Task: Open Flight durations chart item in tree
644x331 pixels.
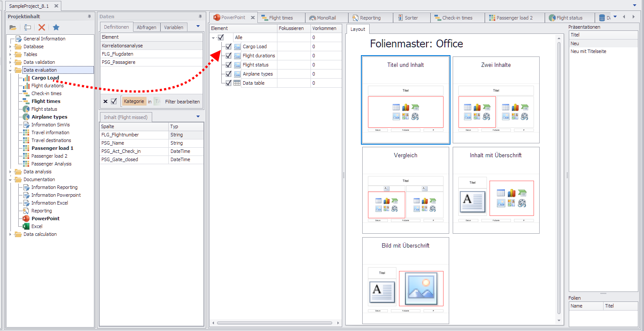Action: coord(47,86)
